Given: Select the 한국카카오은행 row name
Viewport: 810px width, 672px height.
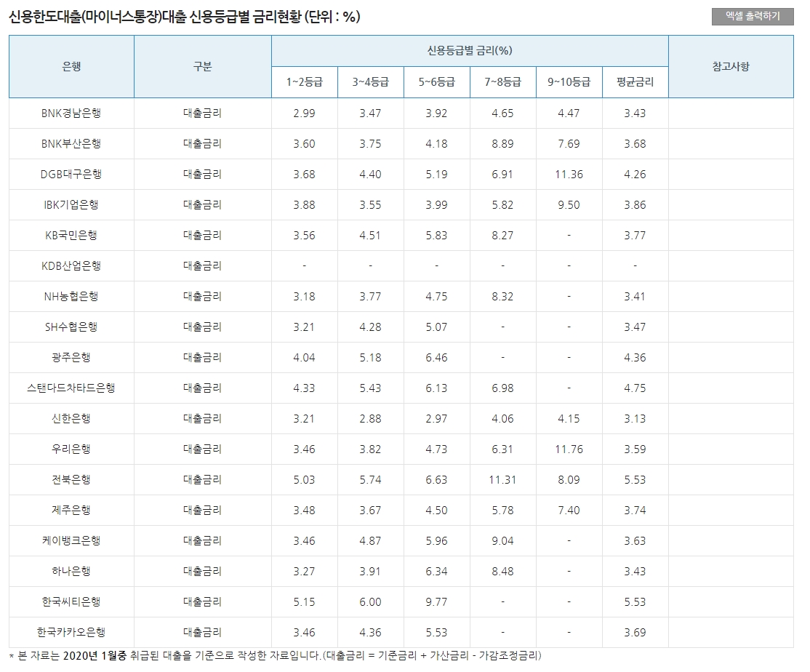Looking at the screenshot, I should 71,631.
